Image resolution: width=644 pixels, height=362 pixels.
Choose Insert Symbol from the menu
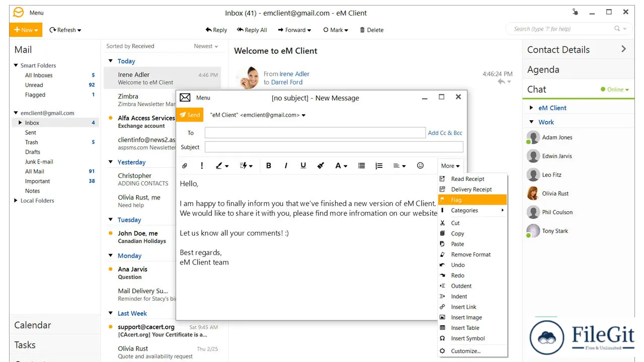pyautogui.click(x=472, y=339)
